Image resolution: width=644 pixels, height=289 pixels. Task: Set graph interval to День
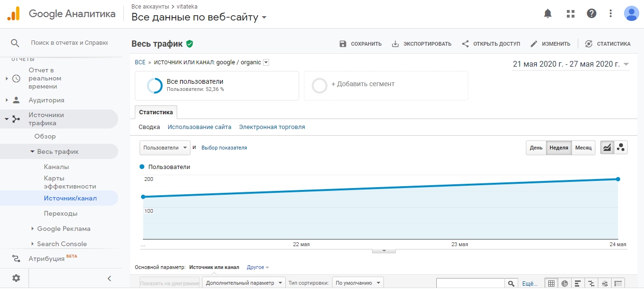point(536,148)
